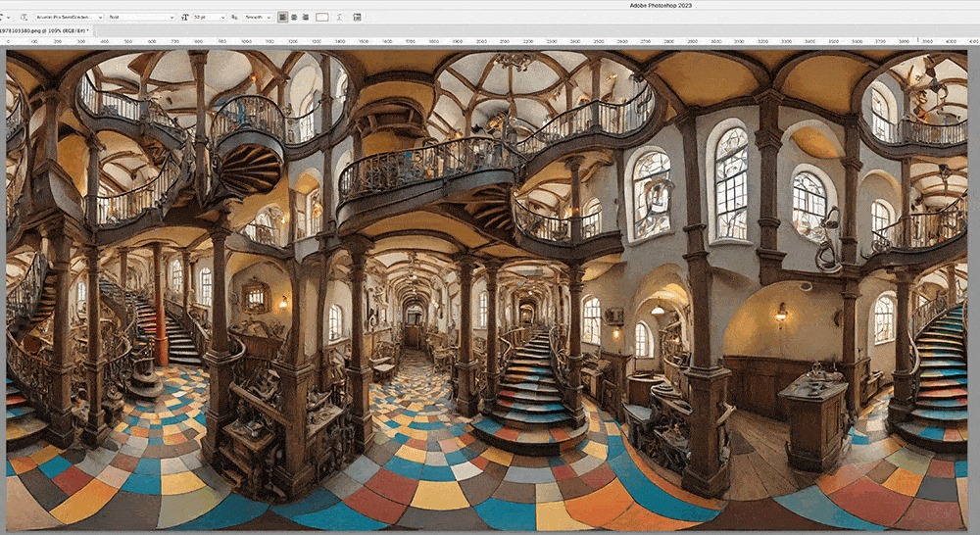The image size is (980, 535).
Task: Click the Create warped text icon
Action: coord(339,18)
